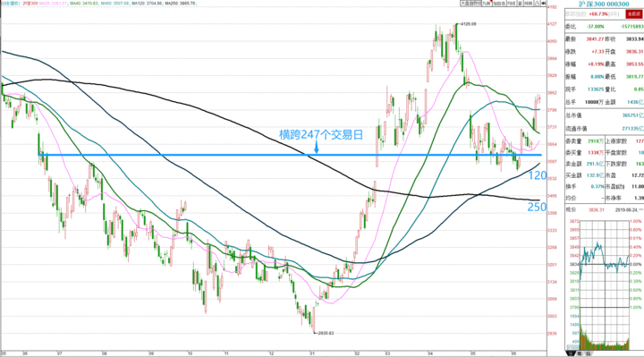Click the 01 month label on time axis
The width and height of the screenshot is (644, 357).
[x=312, y=353]
